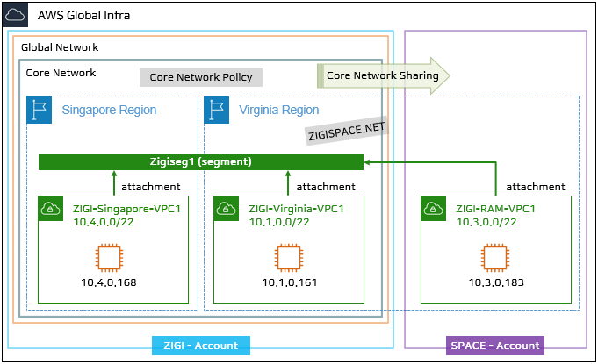598x364 pixels.
Task: Click the ZIGI-RAM-VPC1 name text
Action: pos(495,209)
